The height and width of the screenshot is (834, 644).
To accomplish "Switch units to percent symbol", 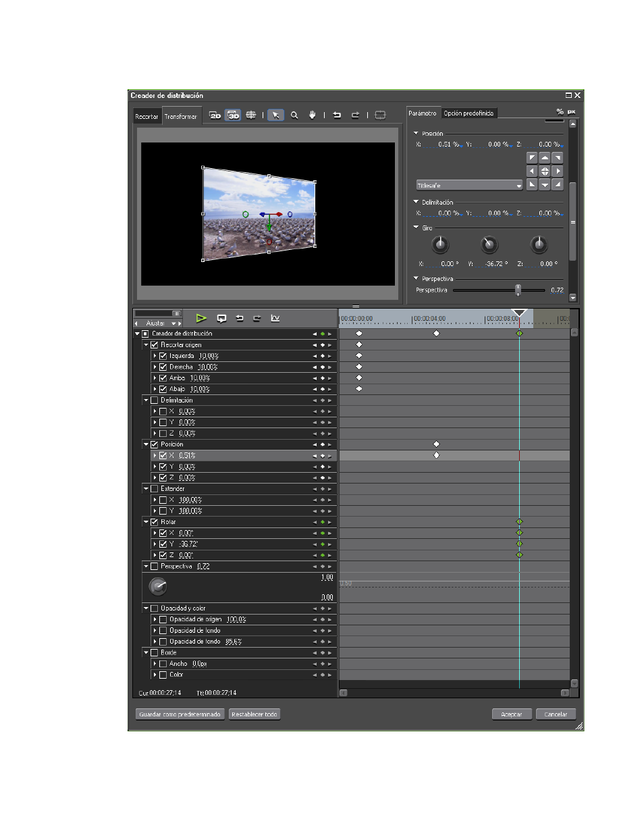I will (x=560, y=111).
